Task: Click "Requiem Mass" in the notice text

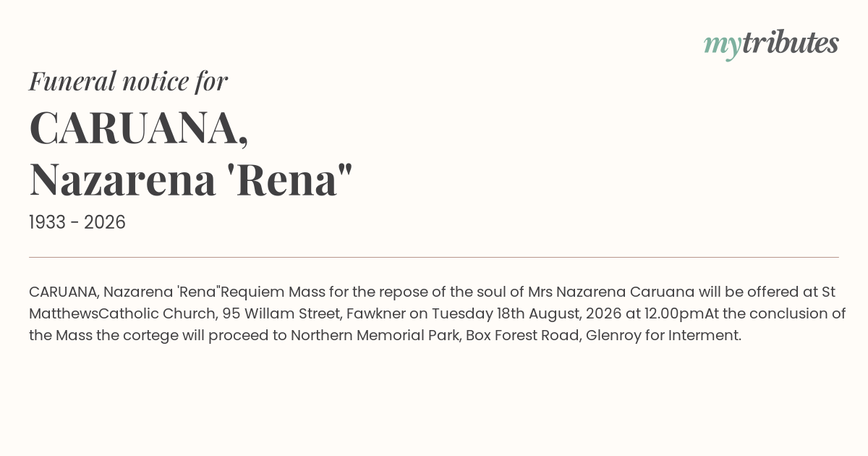Action: tap(273, 292)
